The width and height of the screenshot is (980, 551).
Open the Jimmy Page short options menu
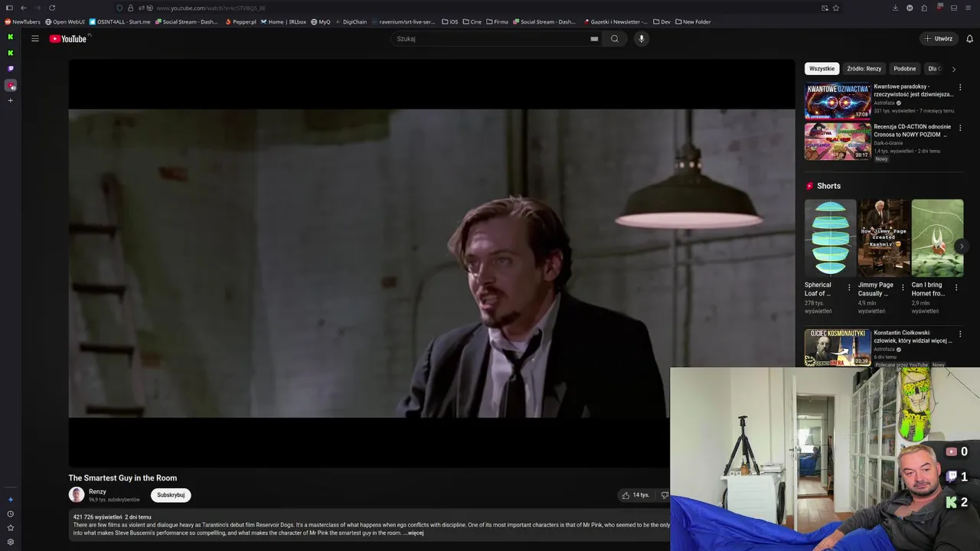[903, 288]
